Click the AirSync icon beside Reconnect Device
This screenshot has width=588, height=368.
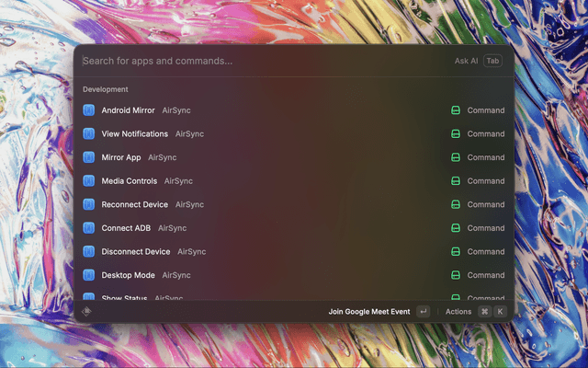coord(89,204)
